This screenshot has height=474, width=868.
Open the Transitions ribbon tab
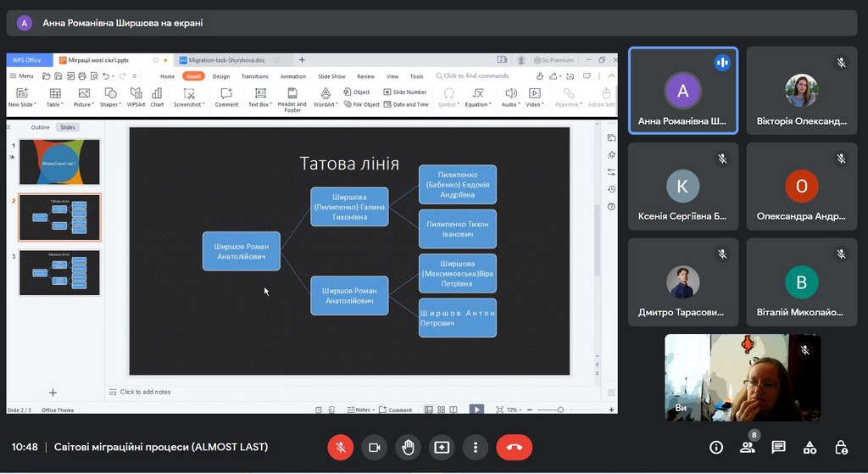(x=254, y=76)
